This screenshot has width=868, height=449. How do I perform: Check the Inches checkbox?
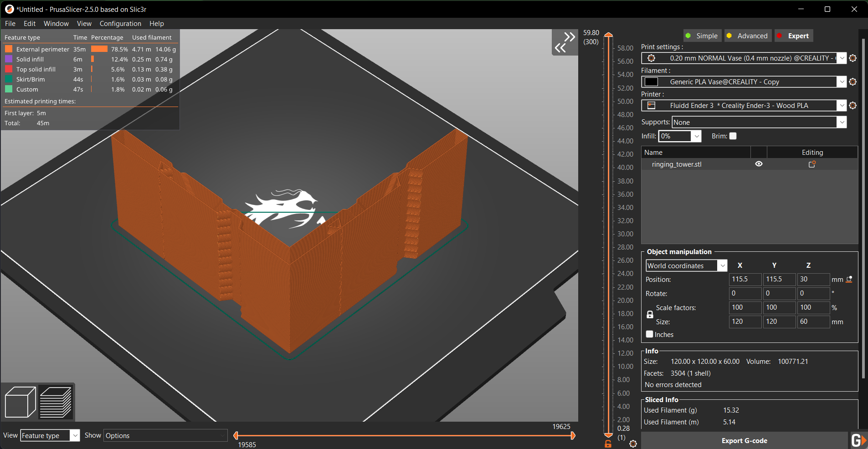650,334
